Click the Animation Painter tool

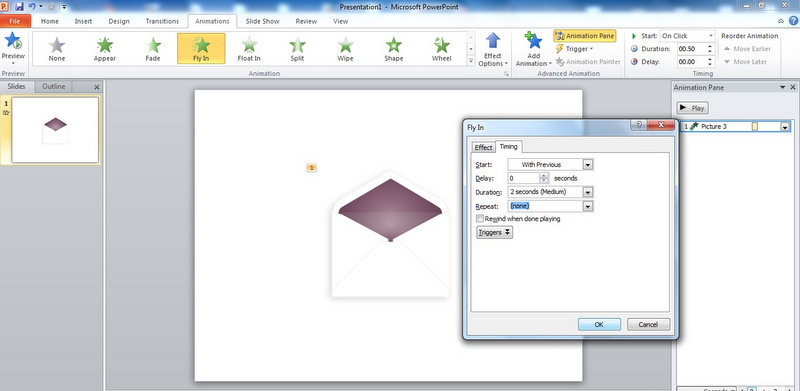[588, 62]
